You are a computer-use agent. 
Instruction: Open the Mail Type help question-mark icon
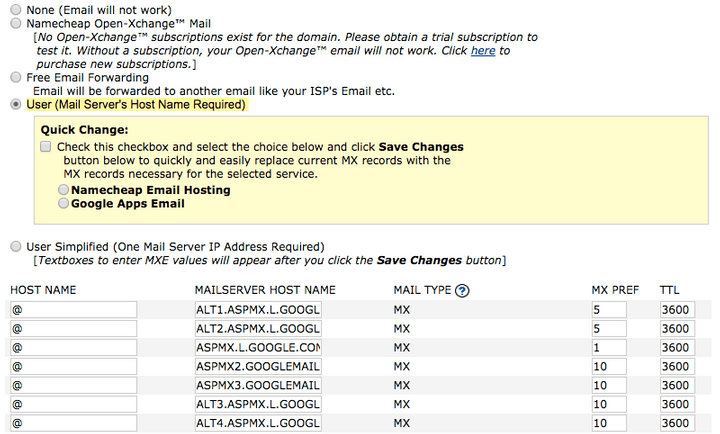[462, 291]
